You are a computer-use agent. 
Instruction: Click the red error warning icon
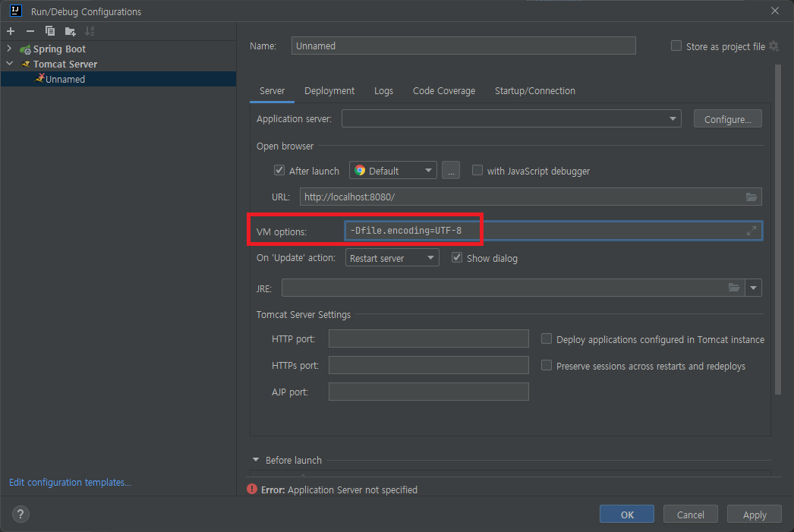tap(252, 489)
